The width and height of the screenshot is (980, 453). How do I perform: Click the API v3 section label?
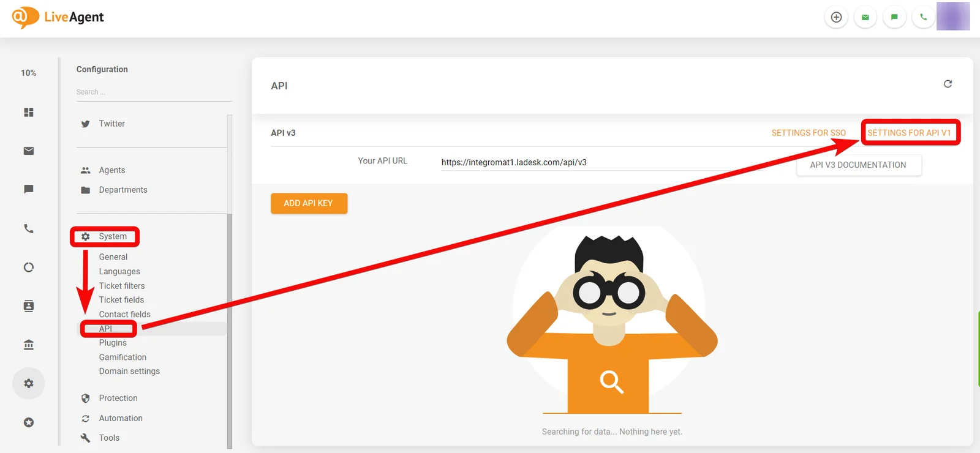[x=283, y=133]
